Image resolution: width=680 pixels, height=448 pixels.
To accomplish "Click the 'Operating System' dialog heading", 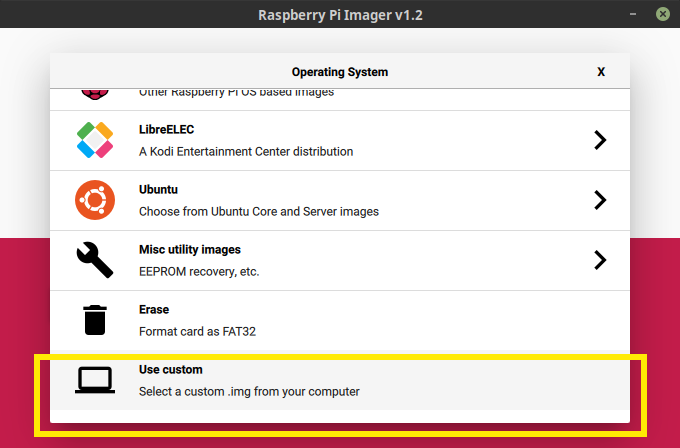I will 340,72.
